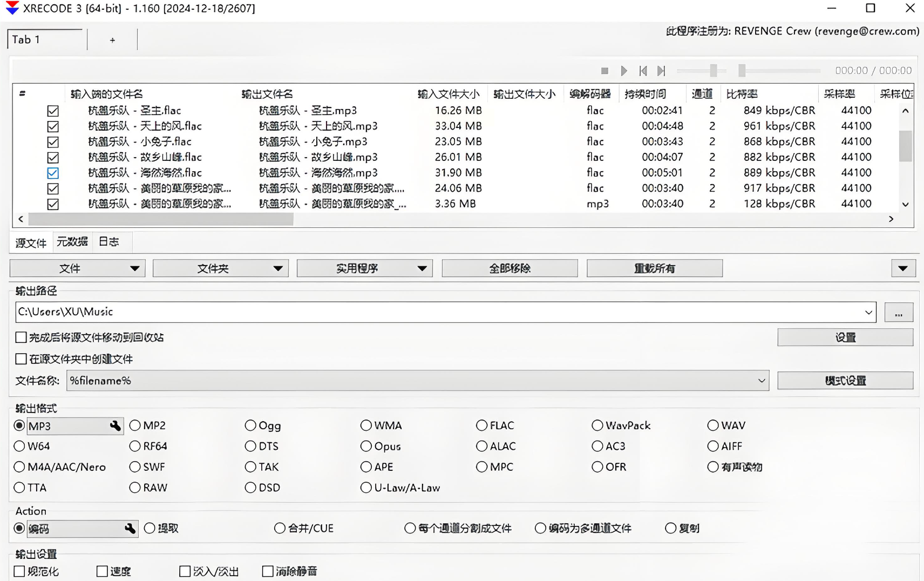Select the 编码为多通道文件 action

click(583, 528)
